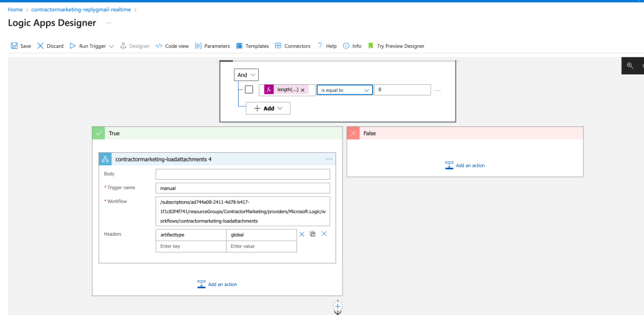644x315 pixels.
Task: Click the contractormarketing-loadattachments 4 action title
Action: coord(164,158)
